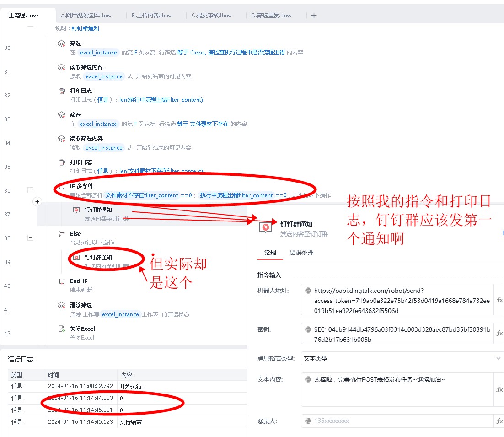Open A.图片视频选择.flow tab
The width and height of the screenshot is (504, 437).
pos(86,16)
